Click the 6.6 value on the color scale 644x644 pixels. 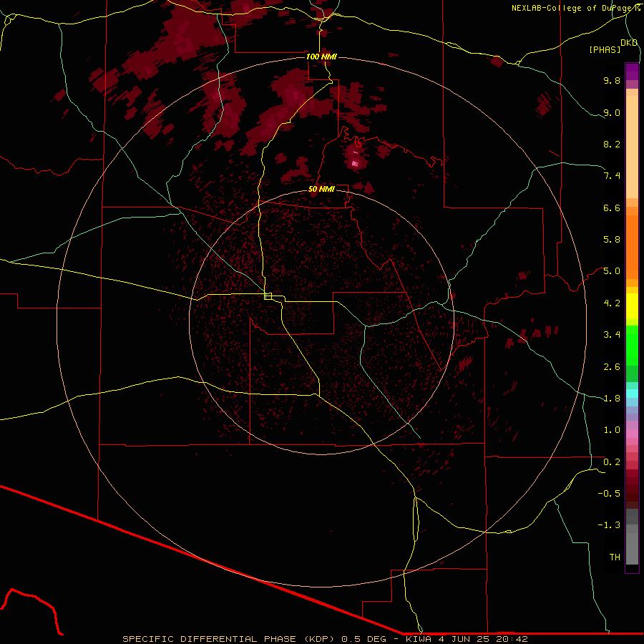coord(612,208)
